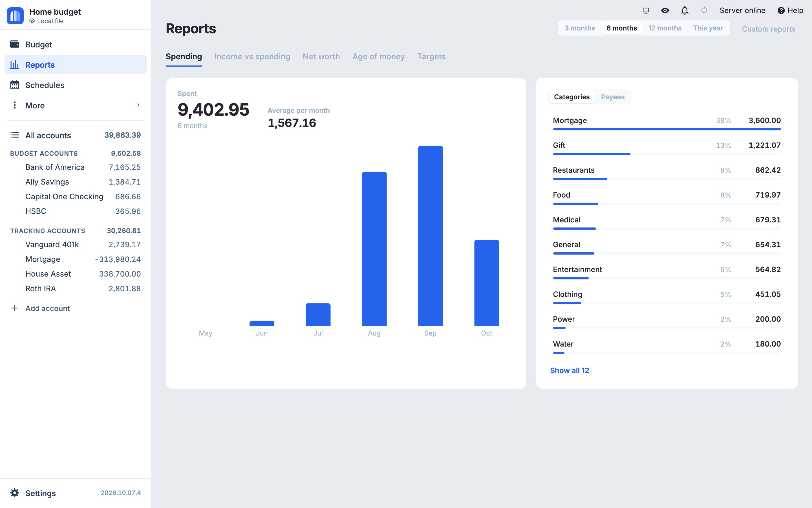Image resolution: width=812 pixels, height=508 pixels.
Task: Select the This year range
Action: [708, 28]
